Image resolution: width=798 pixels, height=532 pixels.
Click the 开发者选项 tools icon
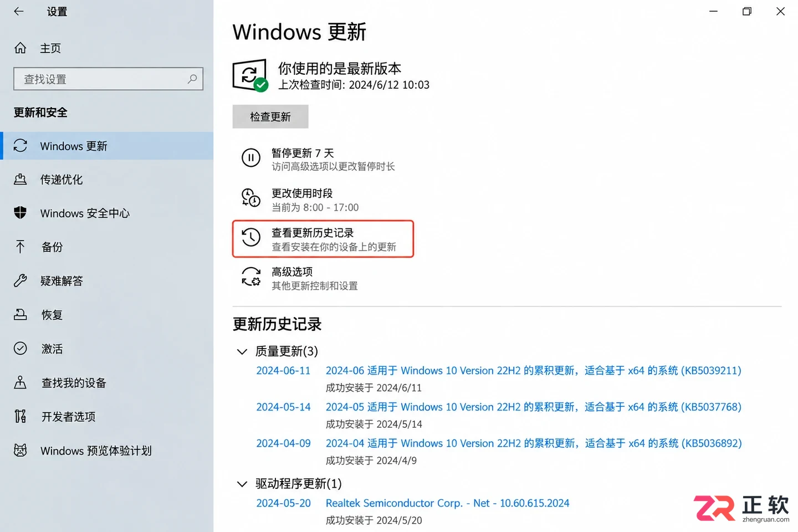tap(21, 416)
